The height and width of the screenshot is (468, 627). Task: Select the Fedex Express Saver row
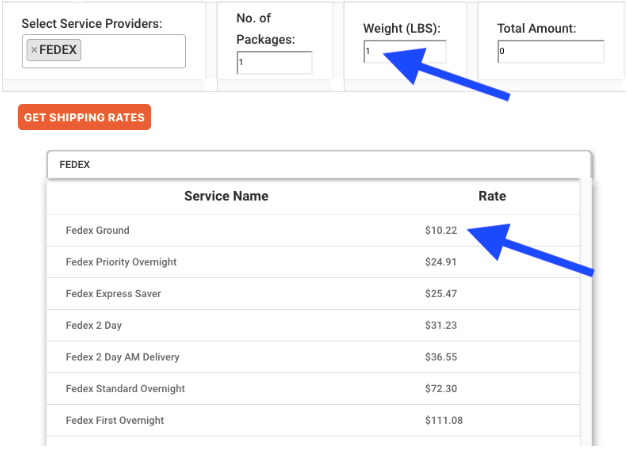coord(313,294)
